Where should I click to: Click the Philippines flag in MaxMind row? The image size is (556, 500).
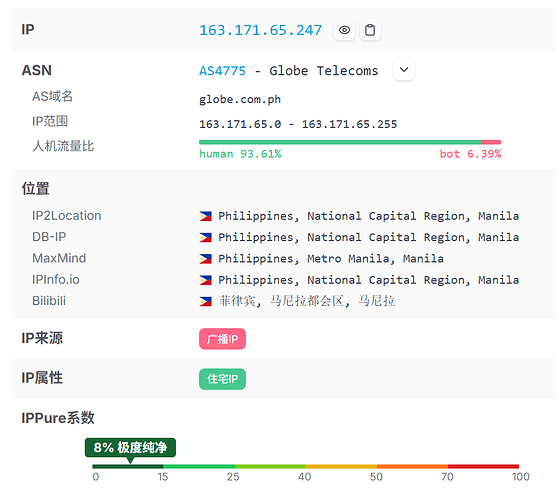pos(206,259)
